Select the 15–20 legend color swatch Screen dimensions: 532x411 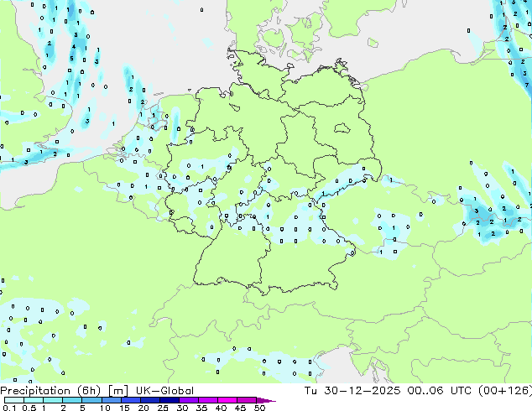pyautogui.click(x=130, y=400)
